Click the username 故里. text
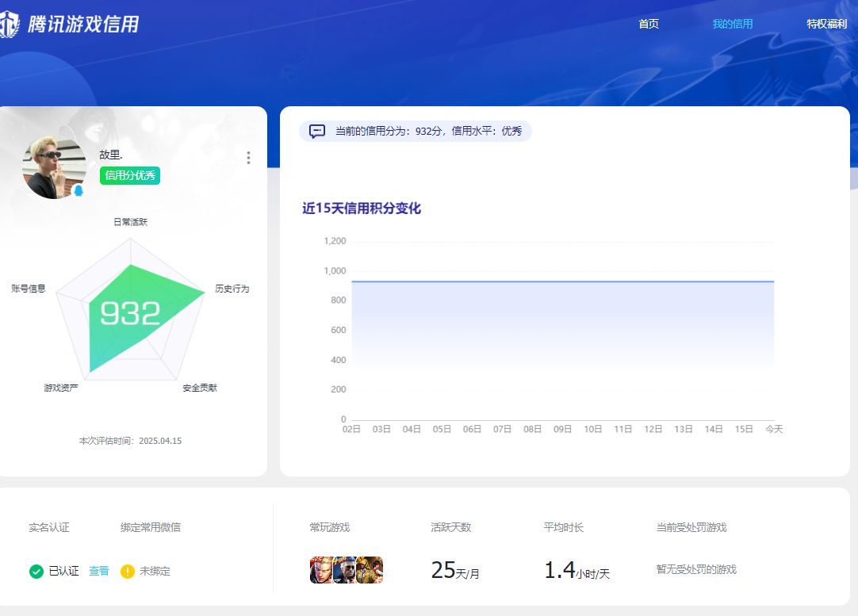The width and height of the screenshot is (858, 616). pyautogui.click(x=111, y=155)
